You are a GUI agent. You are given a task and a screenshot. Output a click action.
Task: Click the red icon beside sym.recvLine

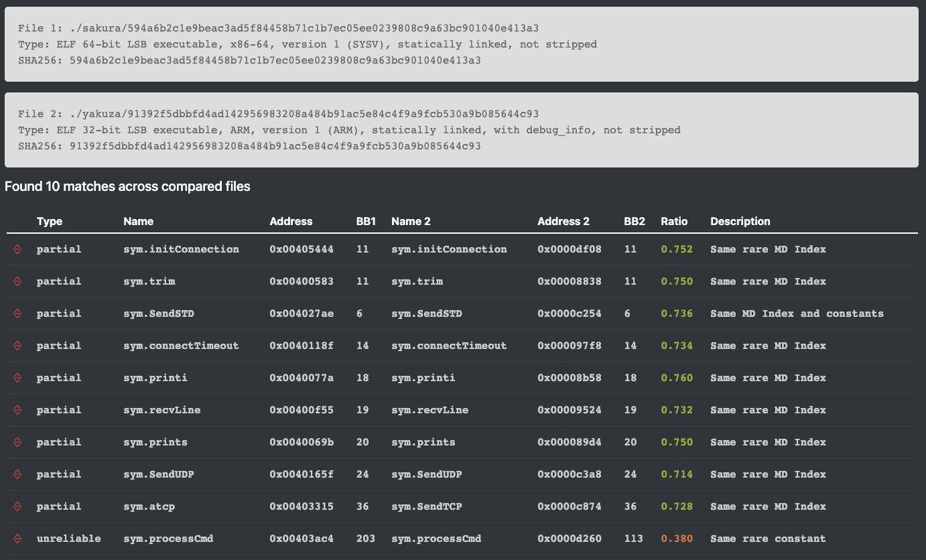17,410
